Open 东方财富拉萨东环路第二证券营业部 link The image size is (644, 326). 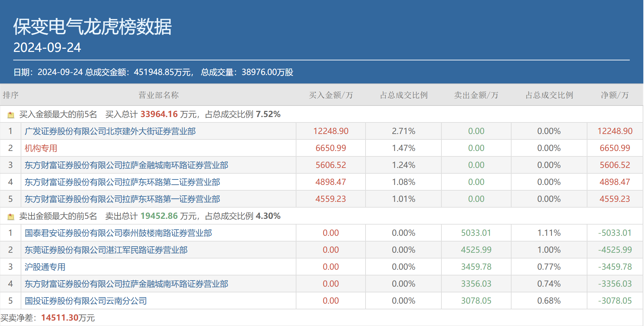point(122,182)
